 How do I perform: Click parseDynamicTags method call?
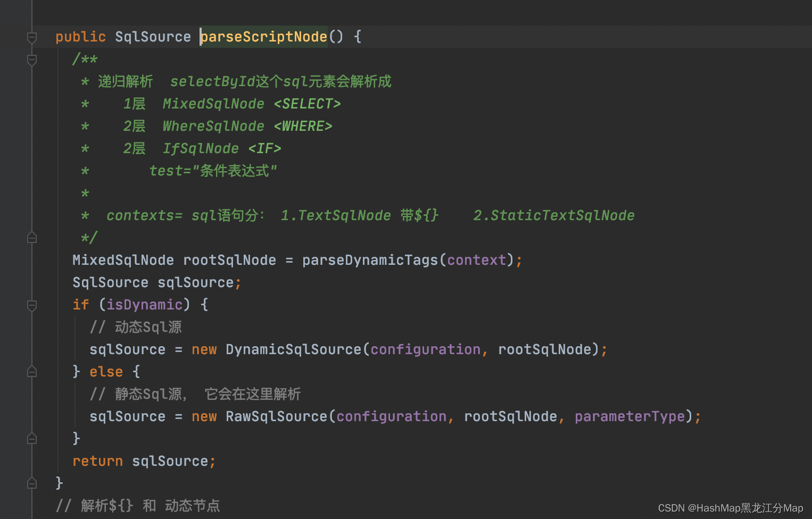[x=370, y=260]
